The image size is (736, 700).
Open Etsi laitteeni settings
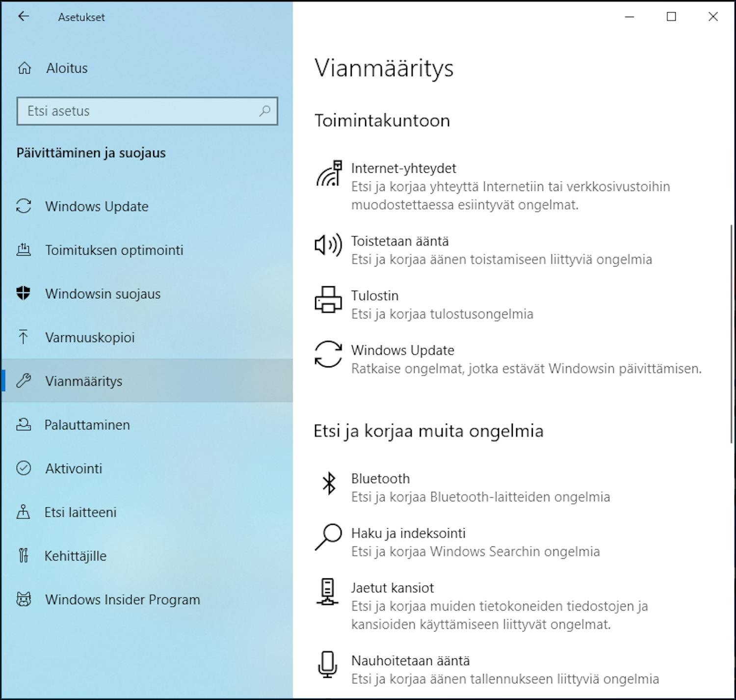point(80,512)
